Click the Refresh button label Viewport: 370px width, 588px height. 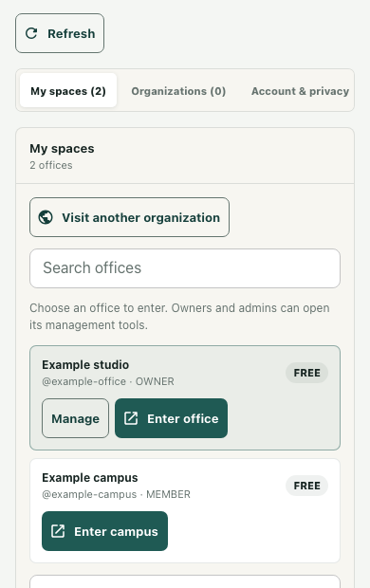71,34
